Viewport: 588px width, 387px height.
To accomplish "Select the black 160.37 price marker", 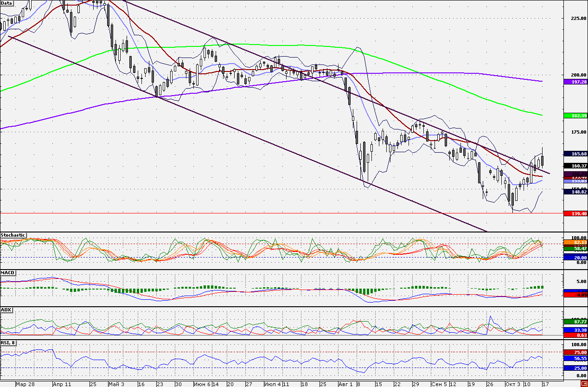I will pos(575,166).
